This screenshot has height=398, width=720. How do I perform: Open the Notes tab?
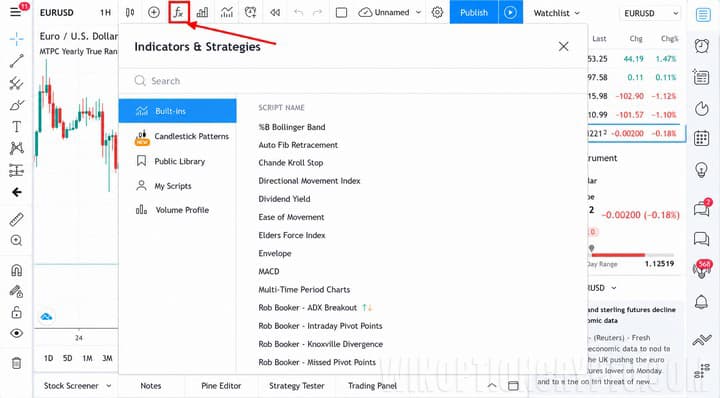pos(151,386)
